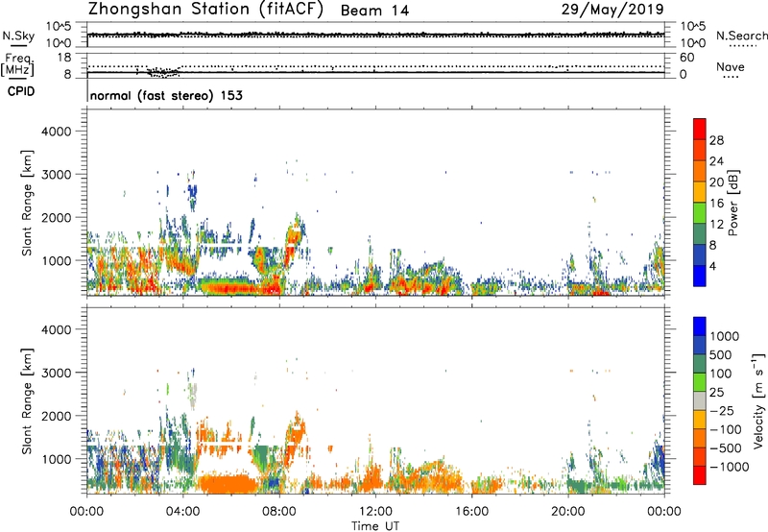Click the '04:00' time tick label
This screenshot has width=768, height=532.
pyautogui.click(x=183, y=512)
